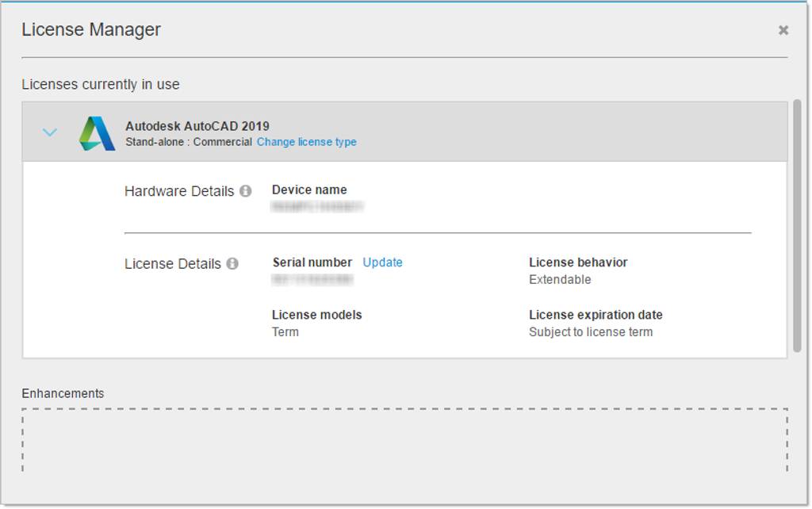Click Change license type
Screen dimensions: 812x509
pos(308,142)
